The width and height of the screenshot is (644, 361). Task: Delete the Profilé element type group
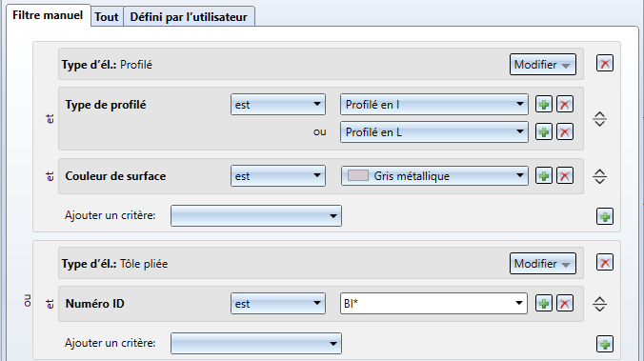(x=605, y=64)
